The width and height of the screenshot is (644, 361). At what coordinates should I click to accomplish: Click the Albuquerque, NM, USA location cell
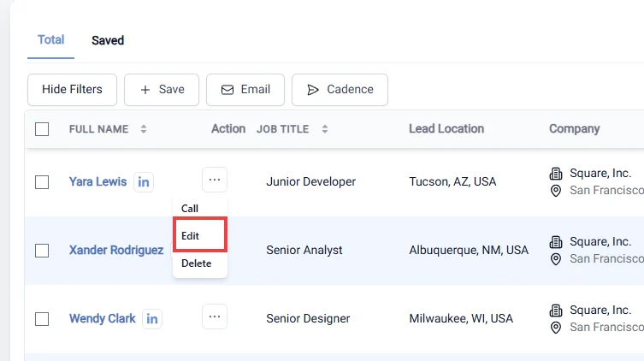(x=469, y=250)
